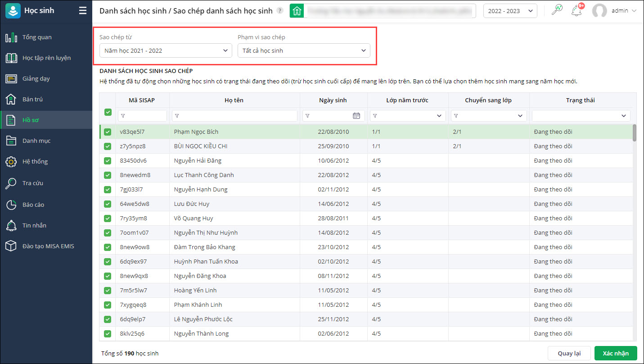Open the Chuyển sang lớp filter dropdown
Viewport: 644px width, 364px height.
coord(520,116)
